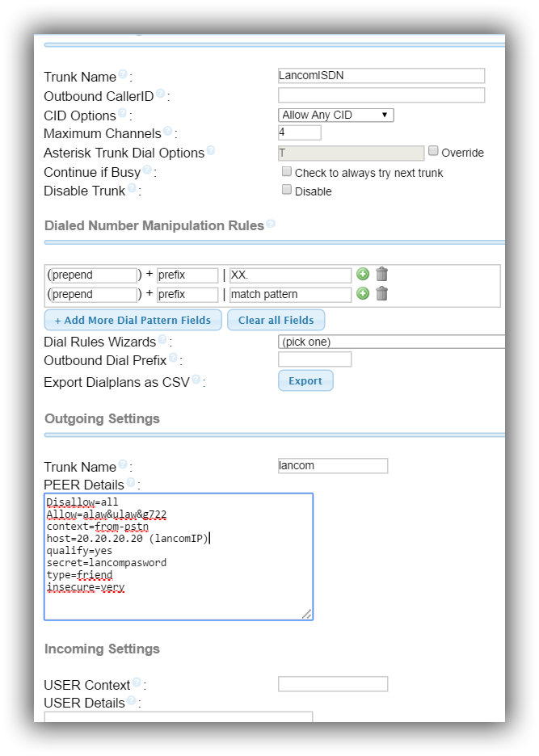Click into the PEER Details text area
Screen dimensions: 539x756
(178, 556)
